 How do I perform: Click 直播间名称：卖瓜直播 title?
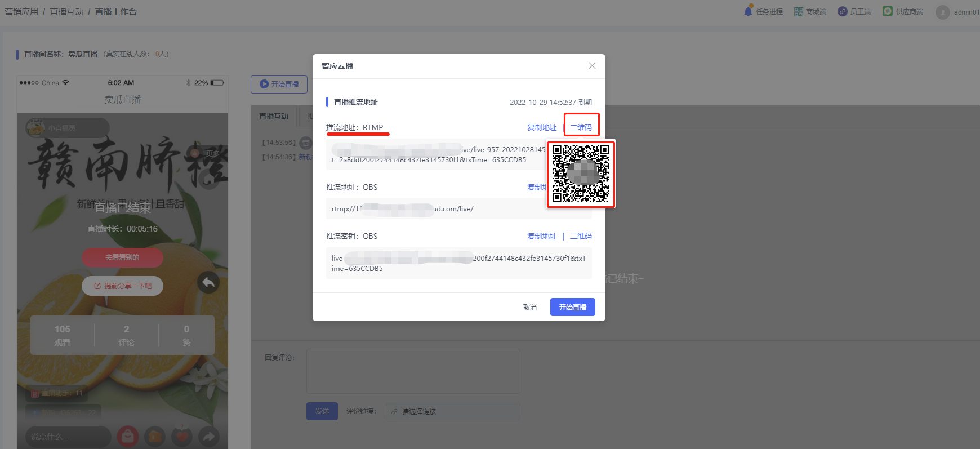61,54
